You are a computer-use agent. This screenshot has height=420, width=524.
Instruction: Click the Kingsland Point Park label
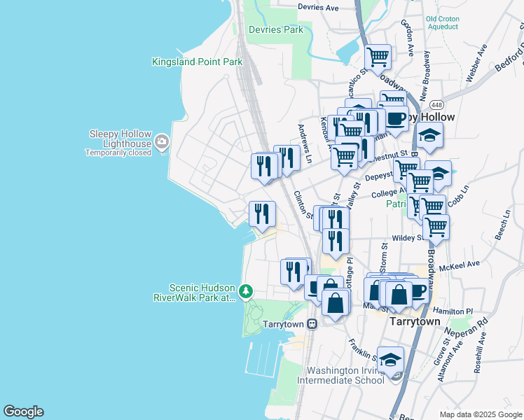(x=197, y=62)
